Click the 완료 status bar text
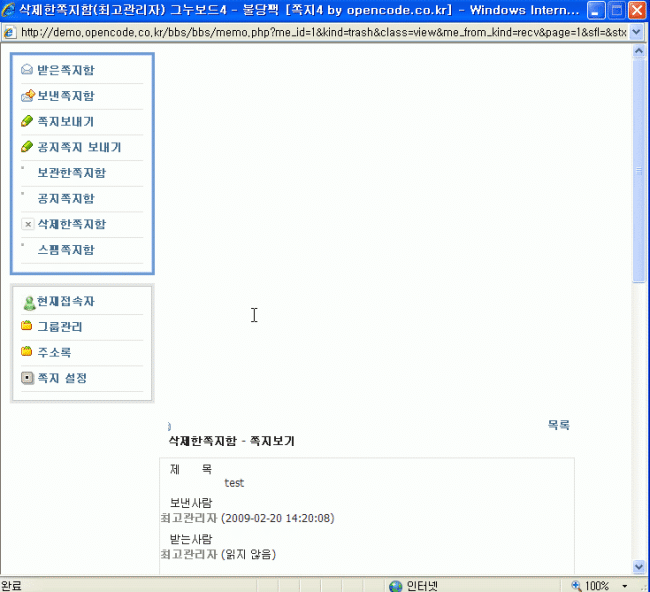Viewport: 650px width, 592px height. (x=11, y=586)
